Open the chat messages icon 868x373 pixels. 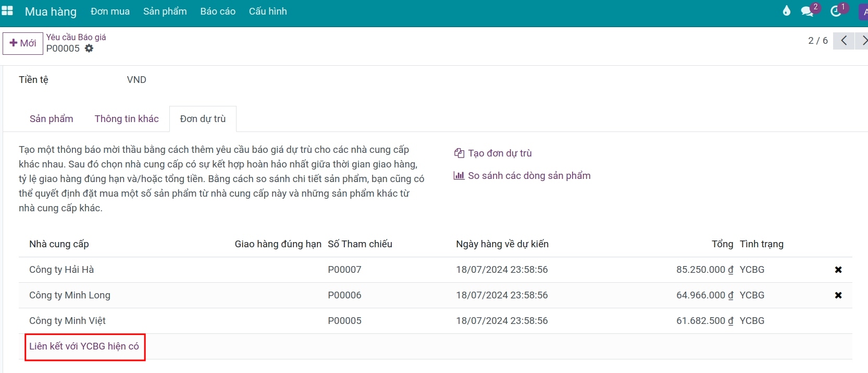(808, 11)
